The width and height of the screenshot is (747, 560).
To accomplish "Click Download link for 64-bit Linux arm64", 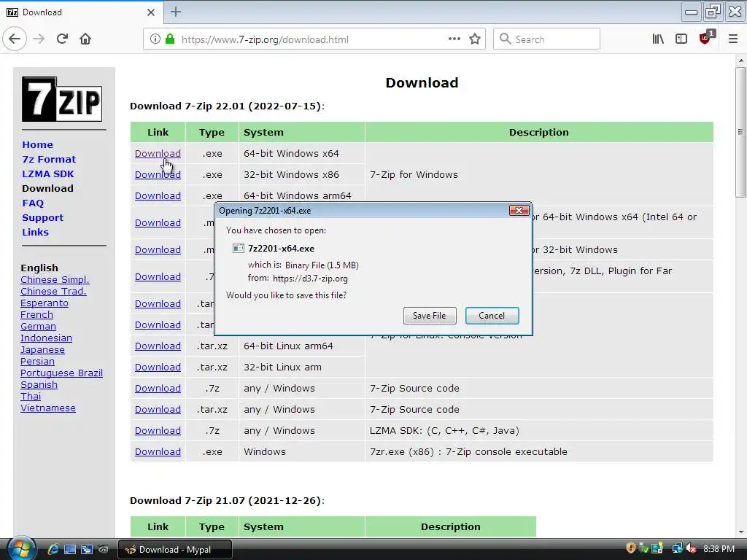I will point(158,346).
